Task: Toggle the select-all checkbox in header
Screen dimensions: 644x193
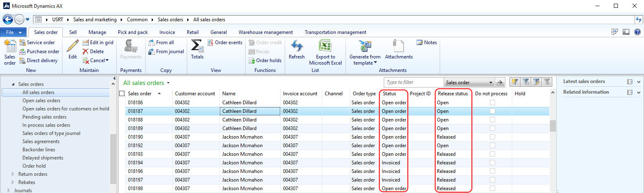Action: [122, 94]
